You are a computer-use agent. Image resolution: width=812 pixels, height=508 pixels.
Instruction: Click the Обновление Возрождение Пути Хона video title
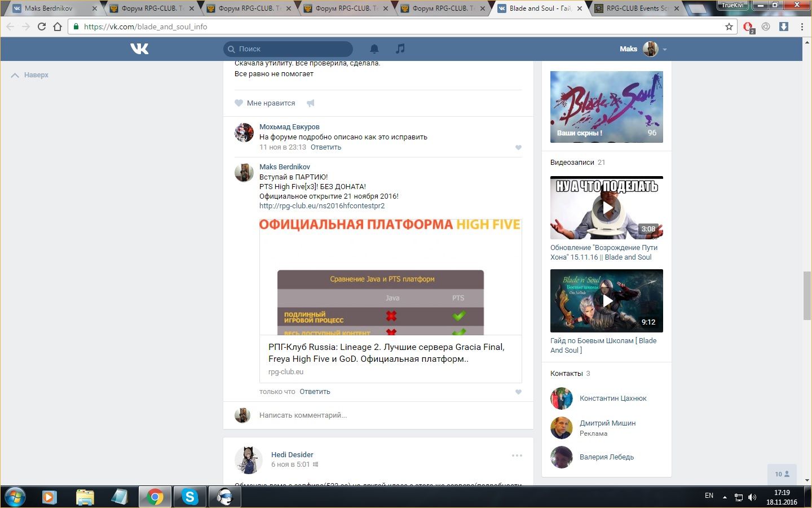click(604, 252)
